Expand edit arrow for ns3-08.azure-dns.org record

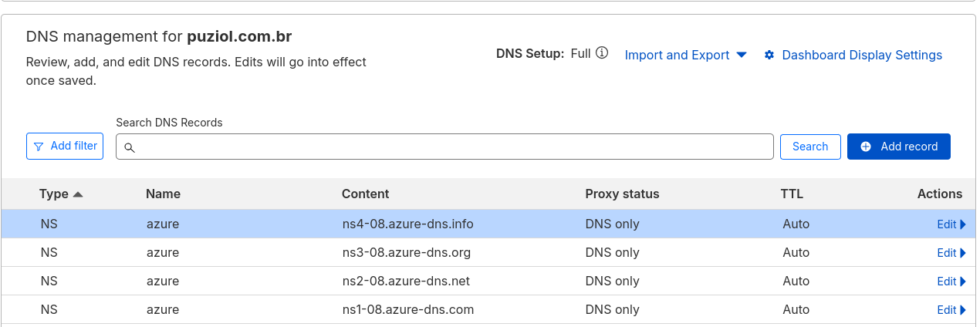coord(963,253)
